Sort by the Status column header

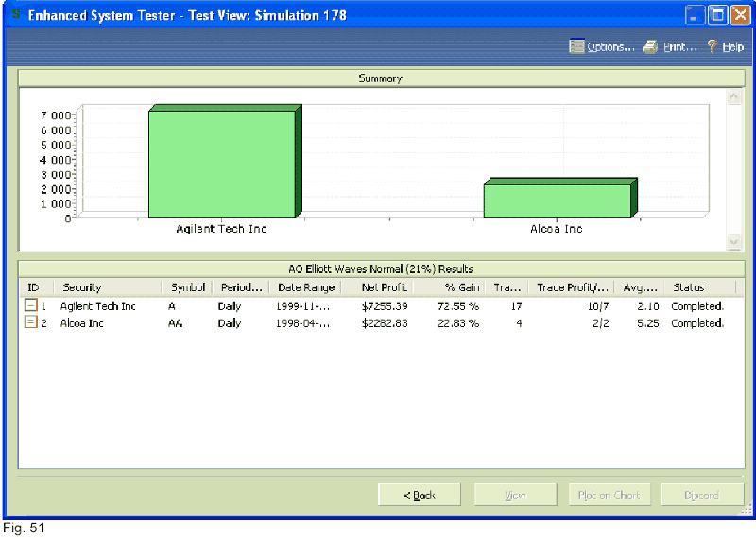pos(700,287)
